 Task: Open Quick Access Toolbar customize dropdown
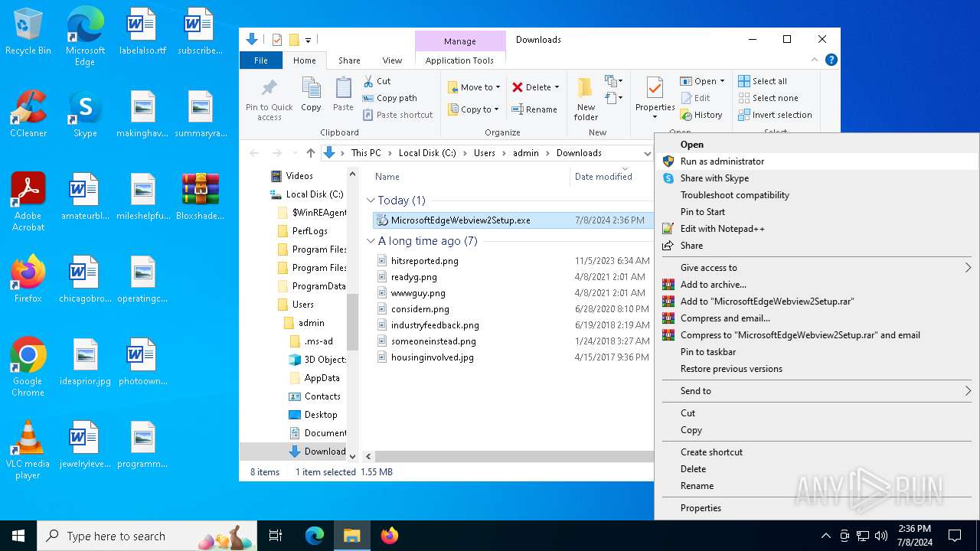tap(309, 40)
